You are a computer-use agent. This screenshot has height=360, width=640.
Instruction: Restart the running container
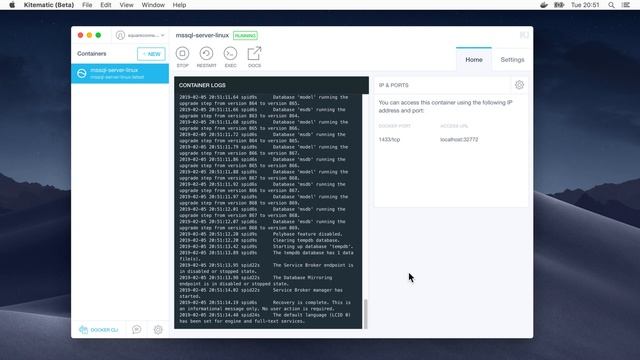(x=206, y=57)
